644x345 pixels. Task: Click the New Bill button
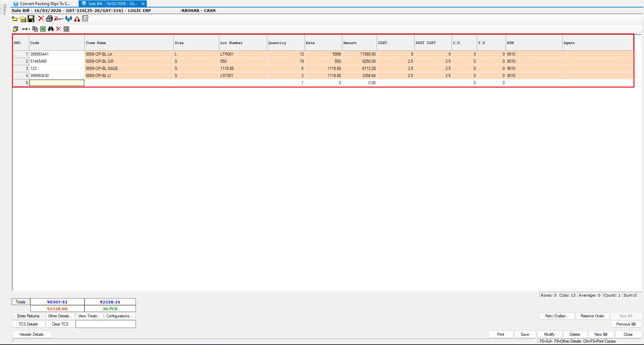coord(601,334)
